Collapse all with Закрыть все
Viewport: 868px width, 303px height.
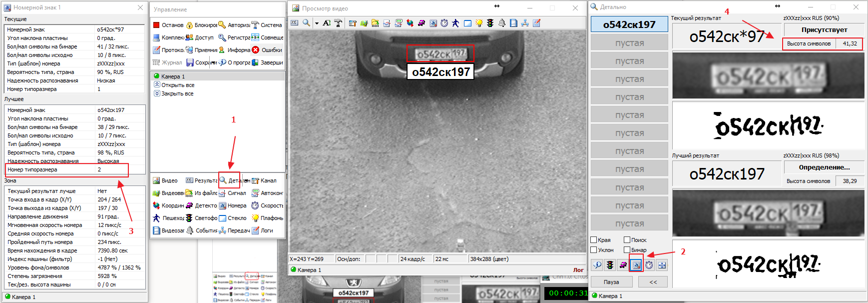pos(177,93)
